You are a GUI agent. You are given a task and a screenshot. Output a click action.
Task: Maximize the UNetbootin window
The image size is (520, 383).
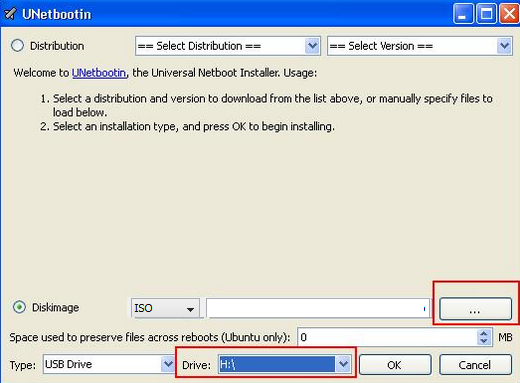(486, 14)
